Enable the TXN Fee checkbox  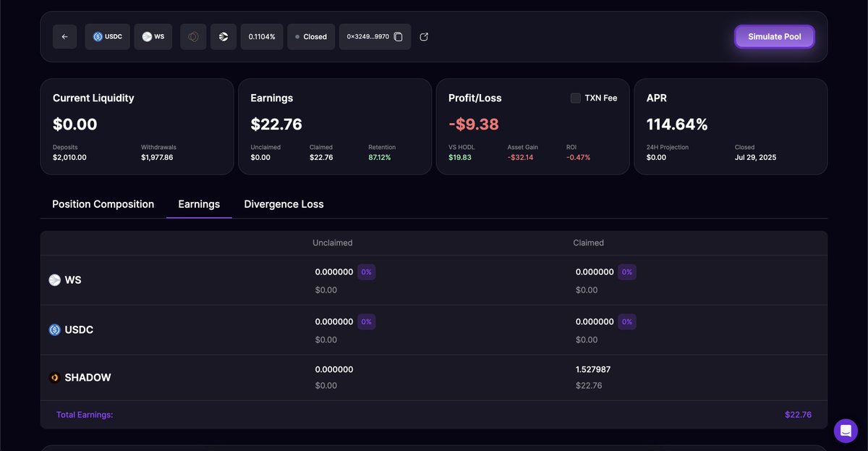pyautogui.click(x=576, y=98)
